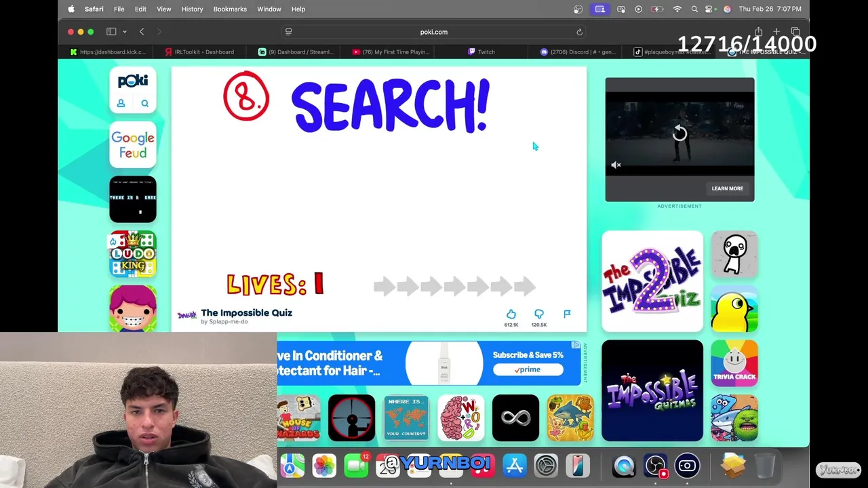
Task: Open the infinity loop game thumbnail
Action: point(515,418)
